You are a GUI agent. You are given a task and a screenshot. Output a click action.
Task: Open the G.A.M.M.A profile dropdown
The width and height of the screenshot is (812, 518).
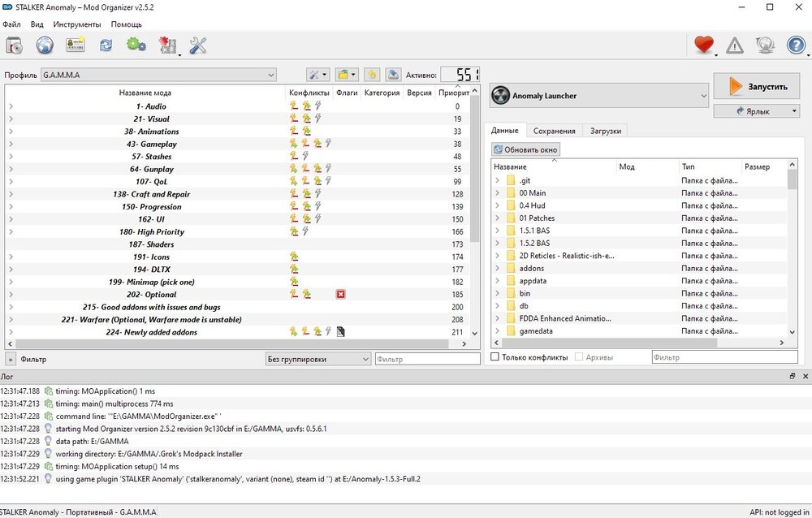[159, 75]
